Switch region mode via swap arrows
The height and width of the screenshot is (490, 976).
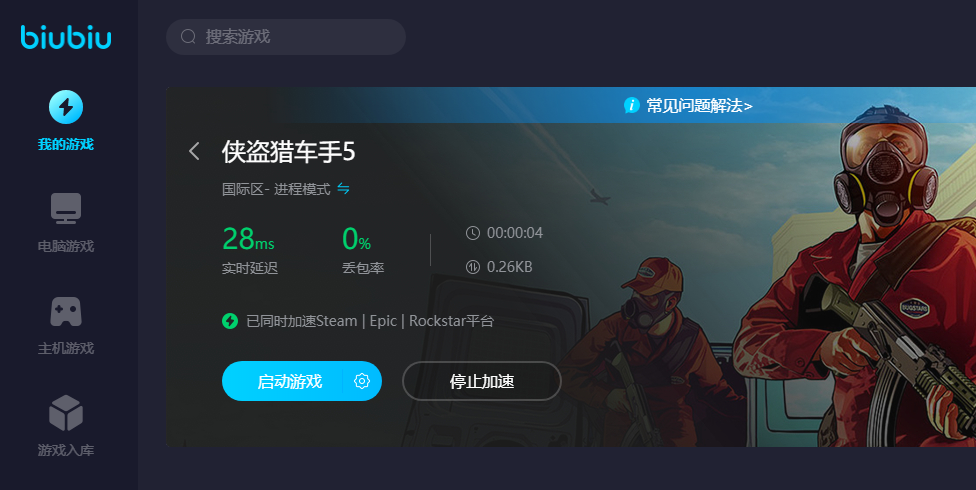click(x=343, y=188)
